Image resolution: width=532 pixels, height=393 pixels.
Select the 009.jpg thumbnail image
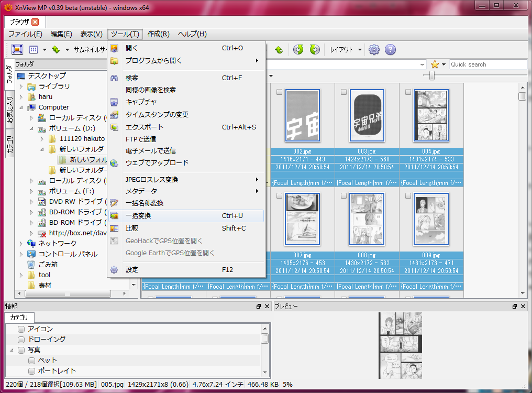pos(431,220)
